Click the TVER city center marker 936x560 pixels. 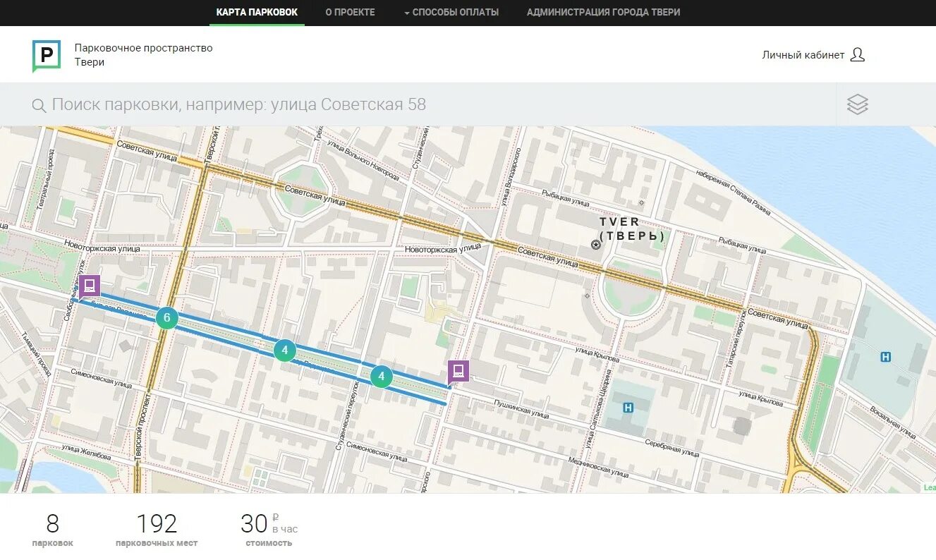(x=596, y=245)
